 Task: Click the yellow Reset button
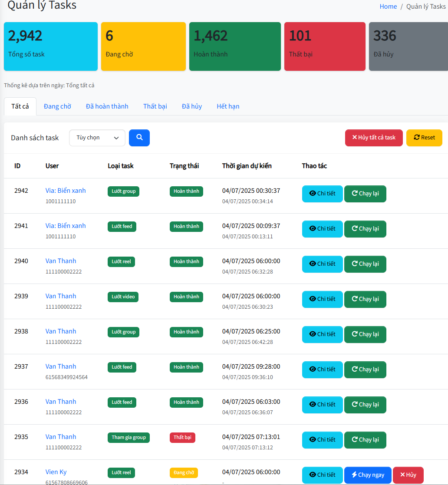tap(424, 138)
